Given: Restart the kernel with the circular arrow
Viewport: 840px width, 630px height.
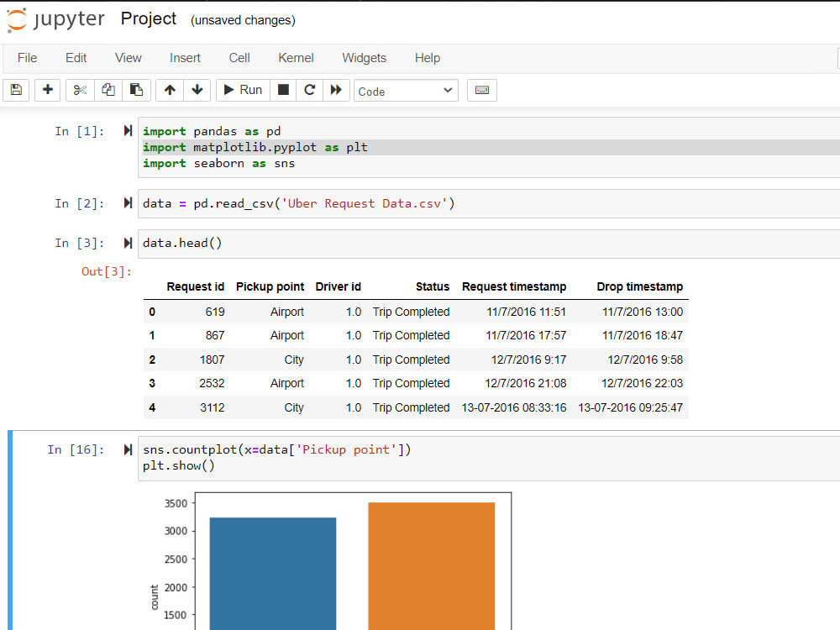Looking at the screenshot, I should (x=310, y=90).
